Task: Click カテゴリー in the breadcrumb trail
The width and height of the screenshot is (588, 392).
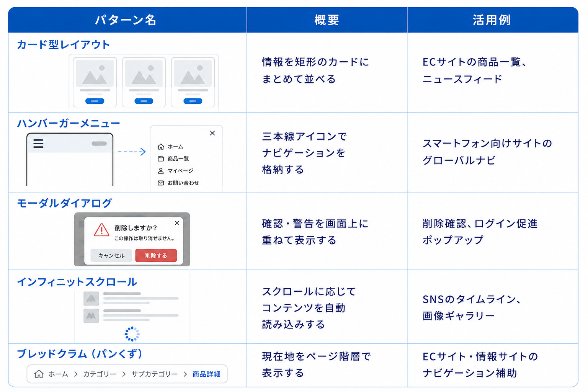Action: pyautogui.click(x=100, y=374)
